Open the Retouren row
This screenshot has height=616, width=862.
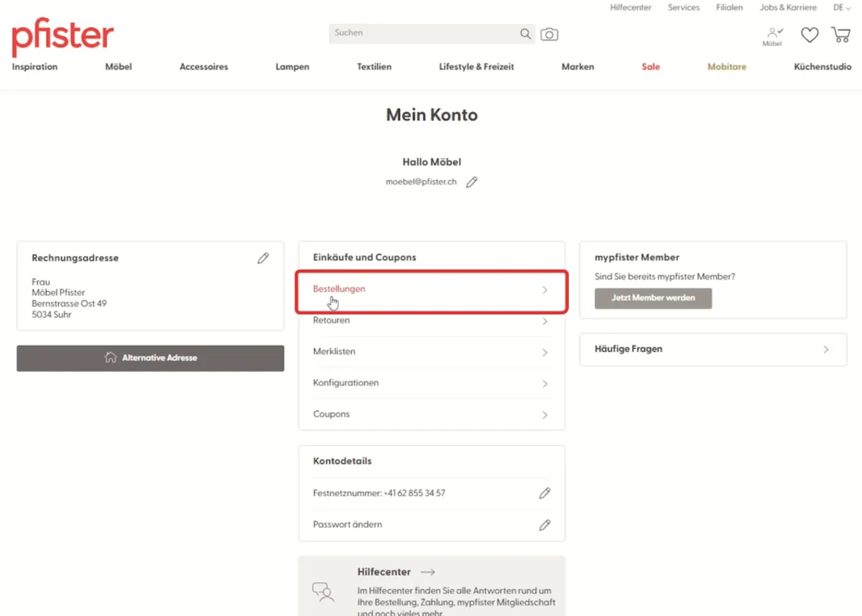click(431, 321)
